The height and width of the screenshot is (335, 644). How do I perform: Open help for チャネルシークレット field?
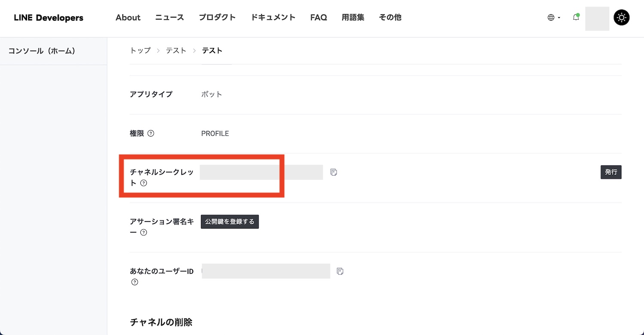(144, 183)
